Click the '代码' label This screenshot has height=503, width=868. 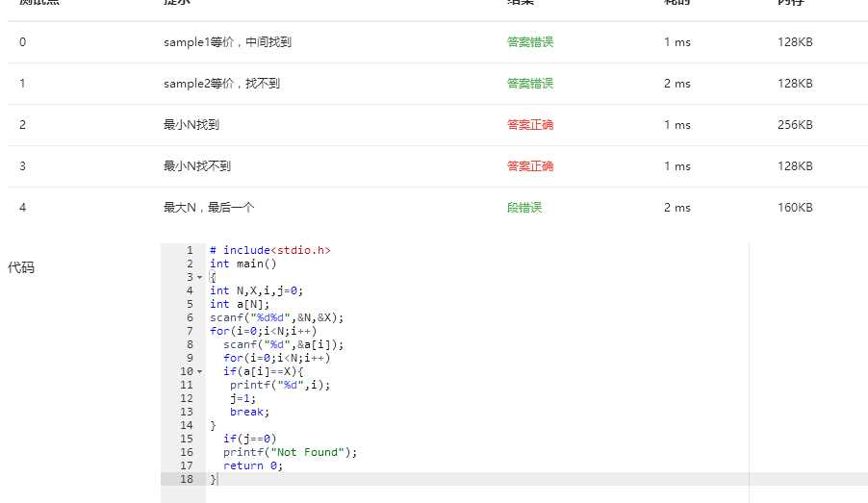21,267
